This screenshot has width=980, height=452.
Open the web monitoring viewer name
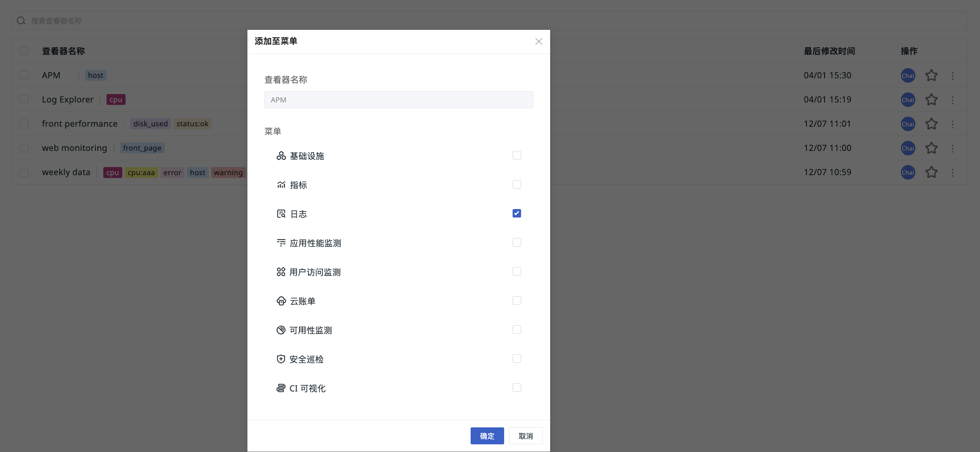(74, 148)
